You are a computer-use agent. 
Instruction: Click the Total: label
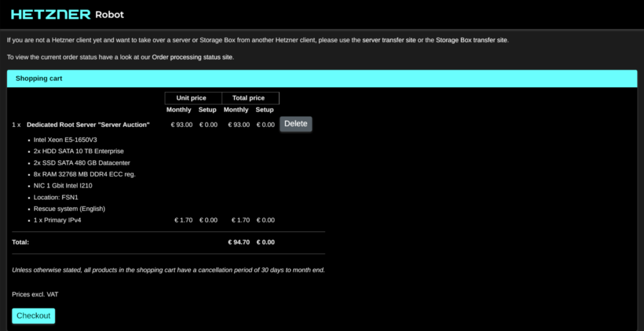pyautogui.click(x=21, y=242)
